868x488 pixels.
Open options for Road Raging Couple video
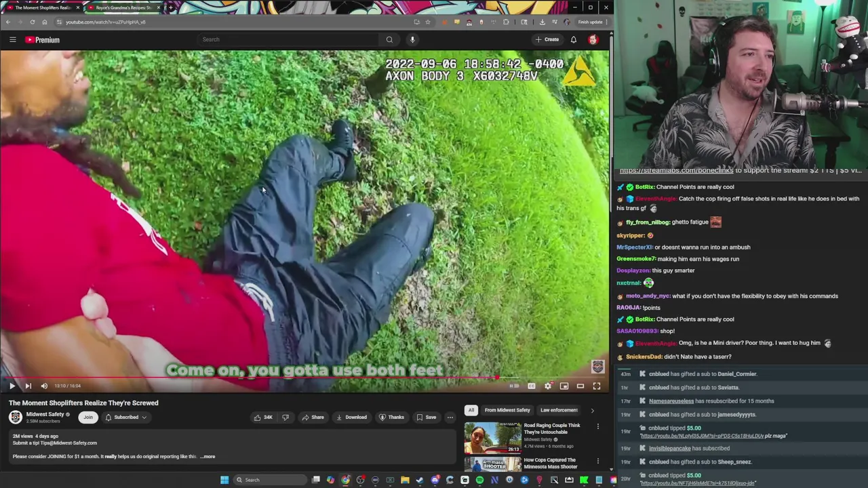[x=598, y=426]
